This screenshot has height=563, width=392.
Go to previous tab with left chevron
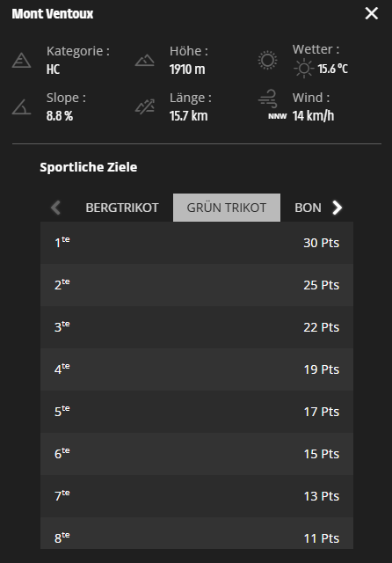[55, 208]
